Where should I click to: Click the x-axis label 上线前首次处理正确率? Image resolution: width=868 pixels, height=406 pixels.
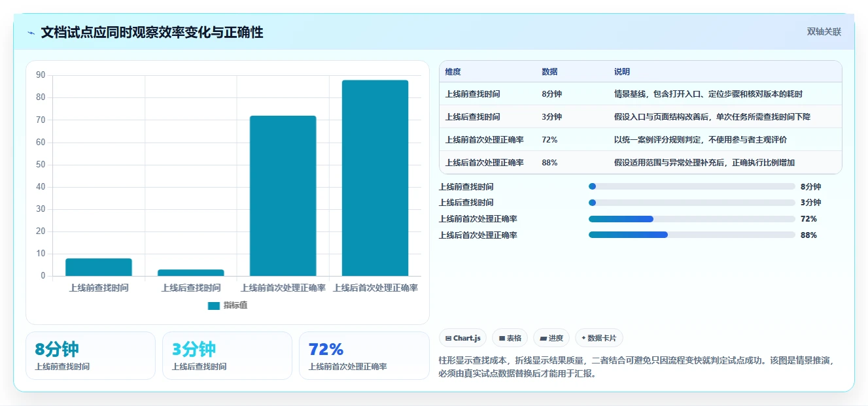click(283, 288)
